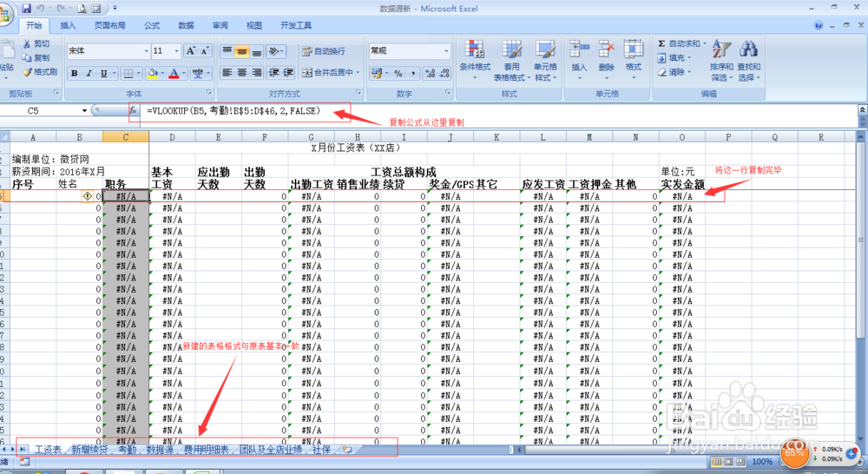Decrease decimal places
The image size is (868, 474).
[444, 73]
